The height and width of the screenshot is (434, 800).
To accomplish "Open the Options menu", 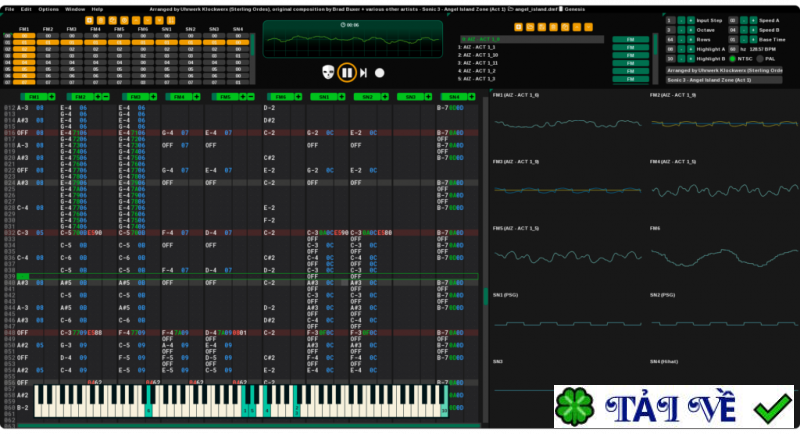I will click(x=48, y=8).
